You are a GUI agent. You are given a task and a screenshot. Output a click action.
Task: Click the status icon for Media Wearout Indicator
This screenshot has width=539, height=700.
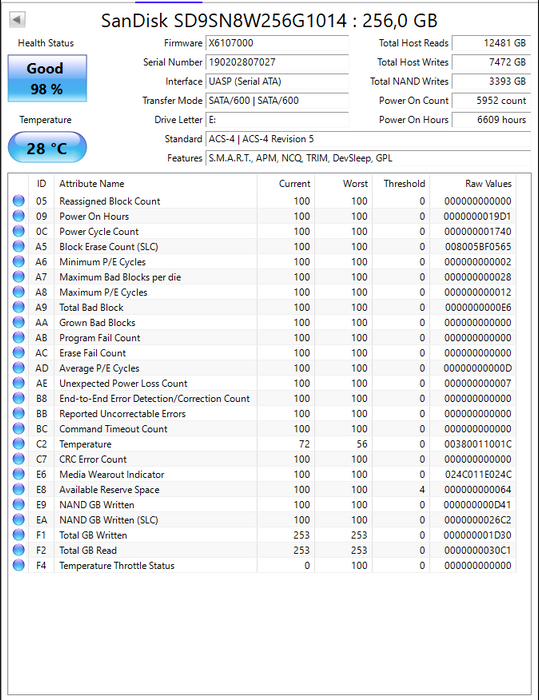coord(19,474)
